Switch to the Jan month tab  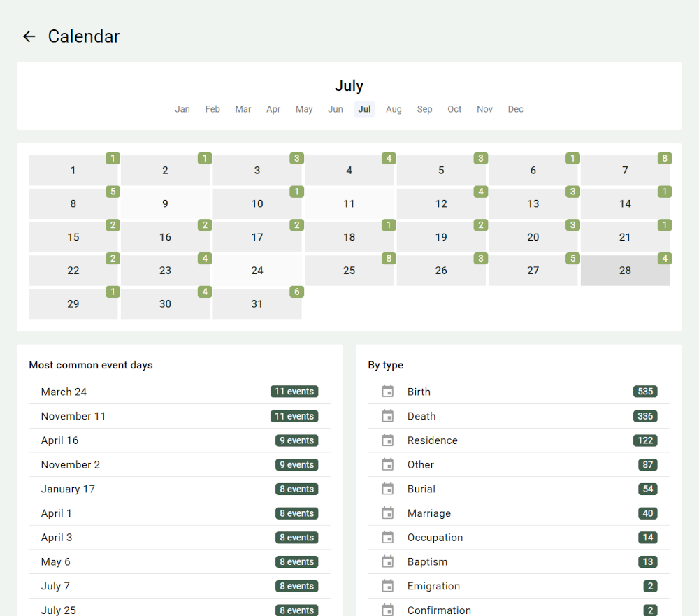(182, 109)
